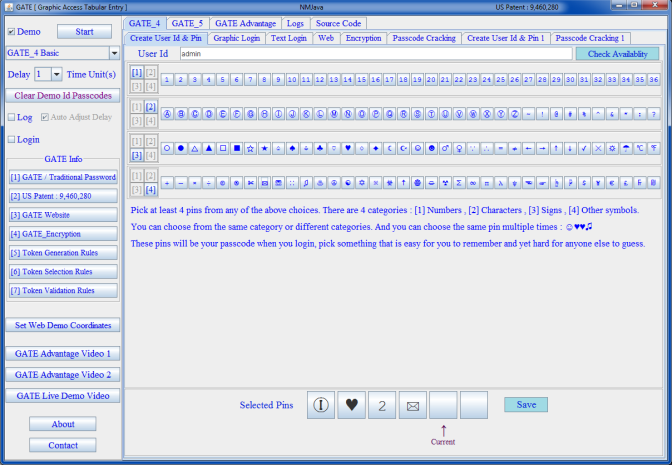Play GATE Live Demo Video

[63, 396]
